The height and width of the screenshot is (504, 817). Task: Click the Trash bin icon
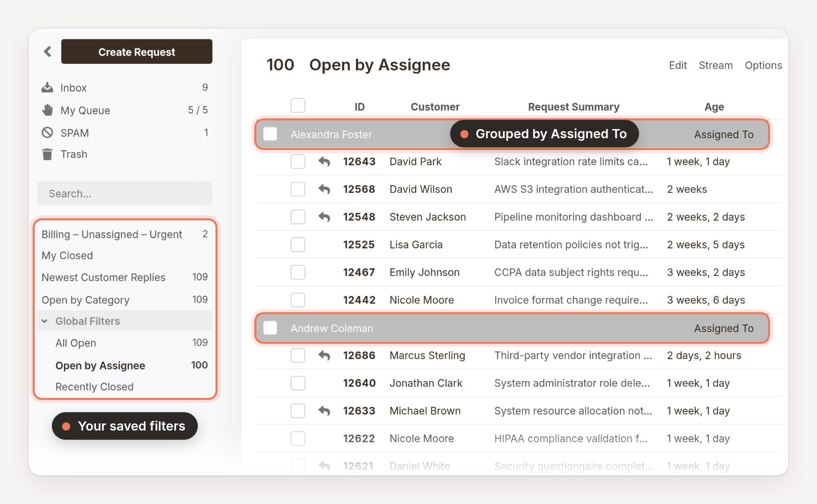[x=47, y=154]
